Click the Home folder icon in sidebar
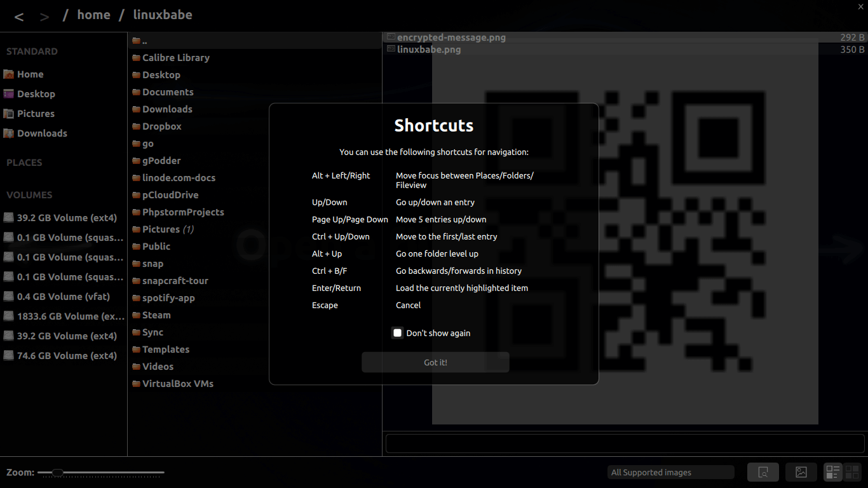This screenshot has height=488, width=868. click(x=9, y=74)
